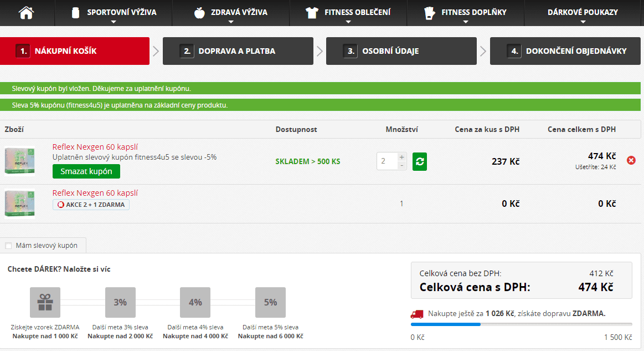Click the Celková cena bez DPH line
The width and height of the screenshot is (644, 351).
(x=516, y=273)
